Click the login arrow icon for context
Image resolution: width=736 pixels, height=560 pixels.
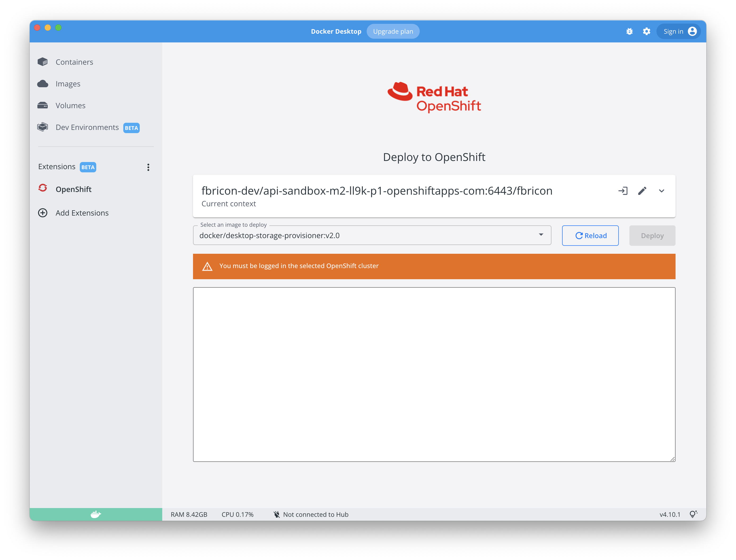click(x=623, y=191)
